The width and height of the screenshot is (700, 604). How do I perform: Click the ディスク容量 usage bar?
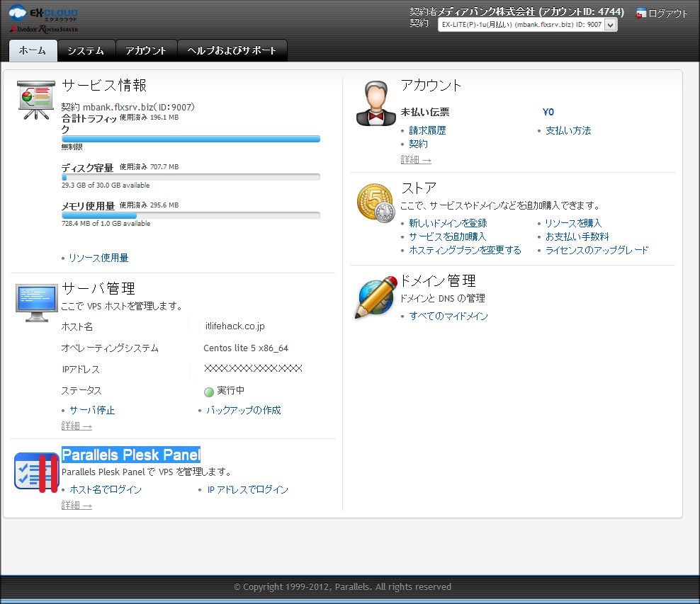[191, 177]
